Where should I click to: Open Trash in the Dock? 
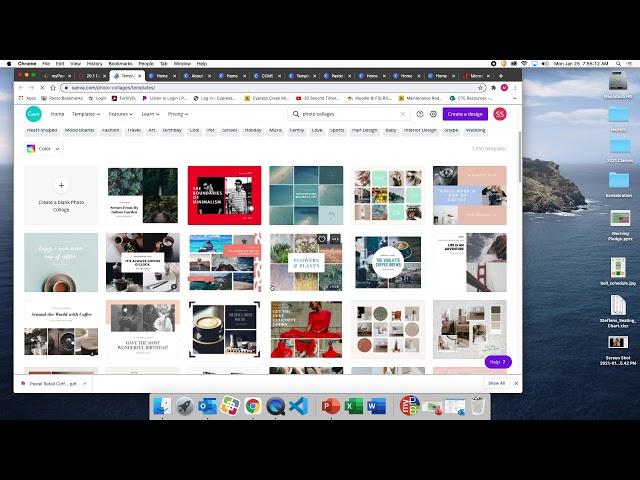click(478, 406)
